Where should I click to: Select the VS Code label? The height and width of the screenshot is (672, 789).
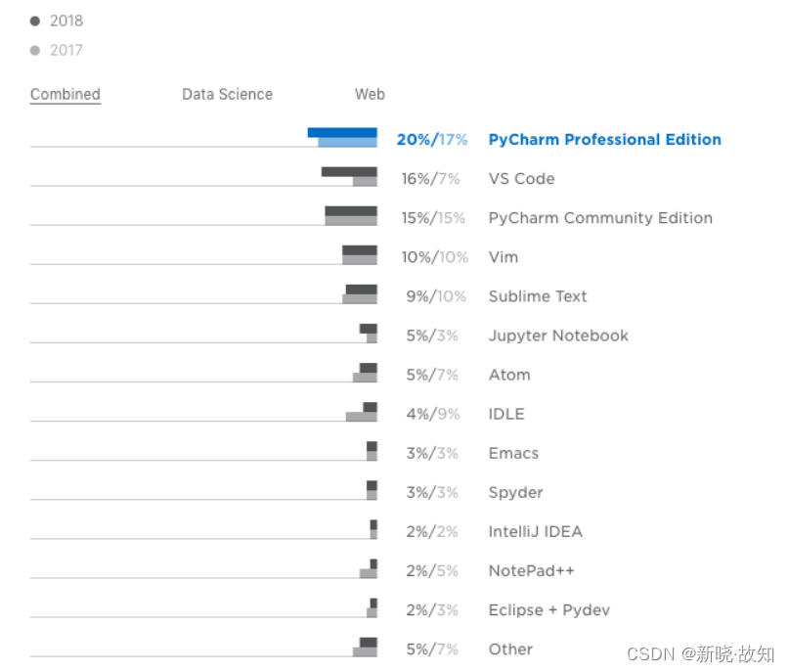[x=521, y=179]
